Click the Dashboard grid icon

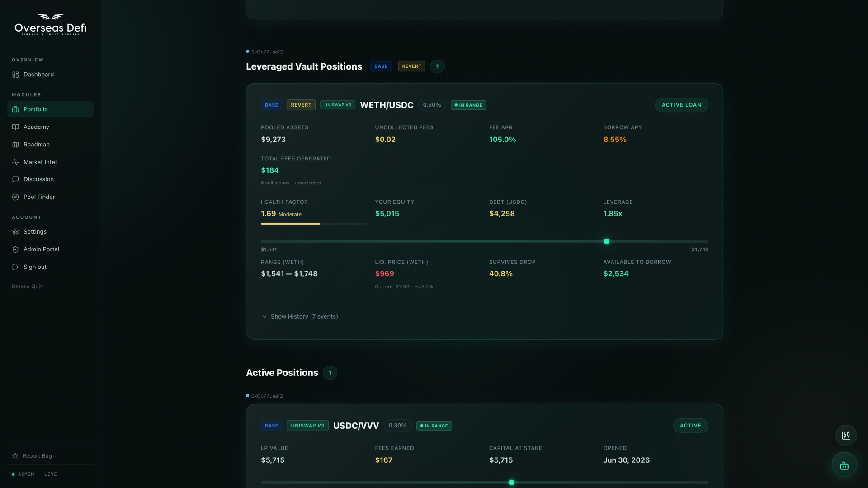click(15, 75)
